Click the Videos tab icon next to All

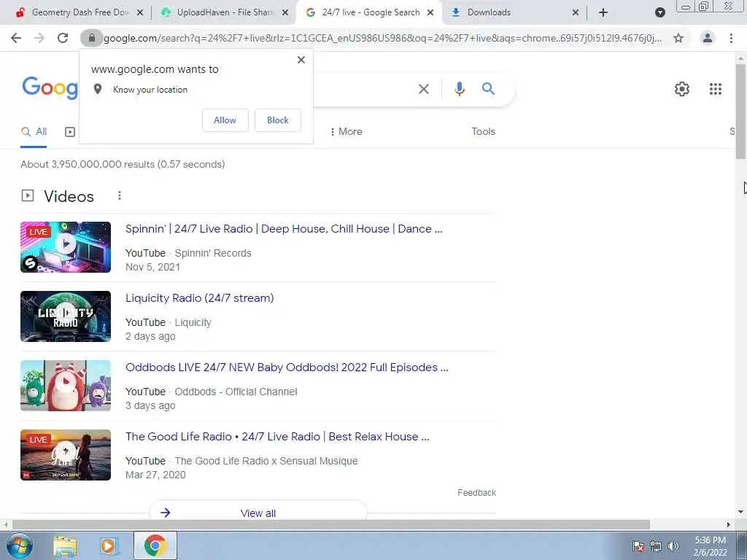click(70, 132)
